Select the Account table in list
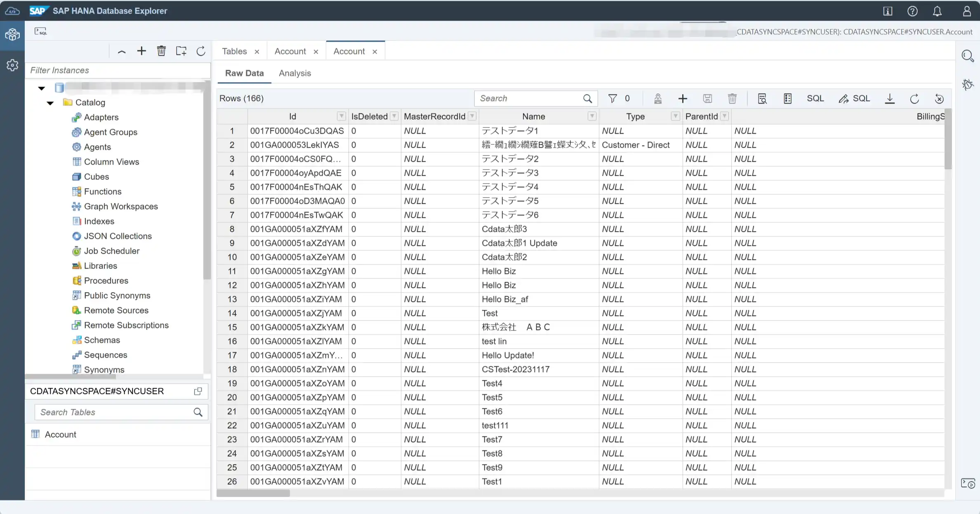Image resolution: width=980 pixels, height=514 pixels. point(60,434)
